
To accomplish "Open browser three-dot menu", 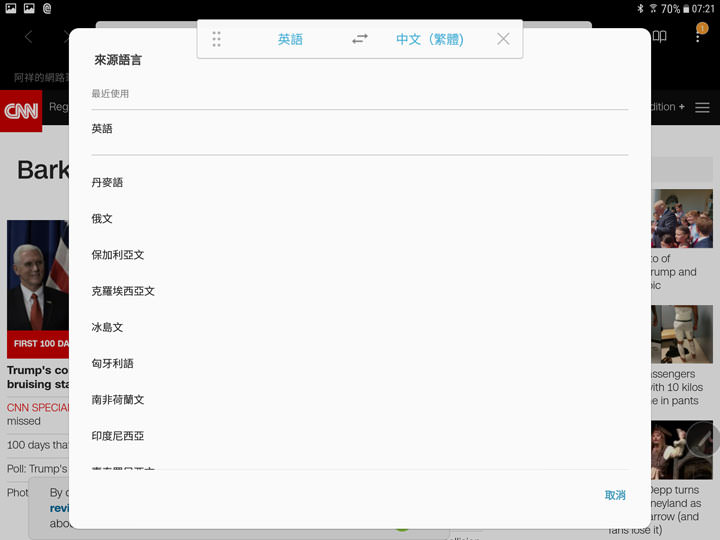I will (x=698, y=37).
